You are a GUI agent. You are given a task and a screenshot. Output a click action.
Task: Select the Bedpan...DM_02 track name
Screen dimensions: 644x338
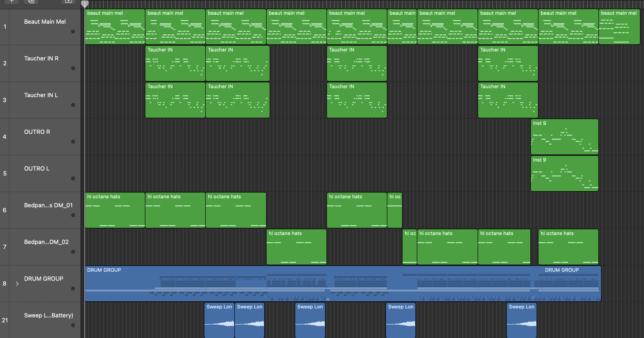[46, 242]
